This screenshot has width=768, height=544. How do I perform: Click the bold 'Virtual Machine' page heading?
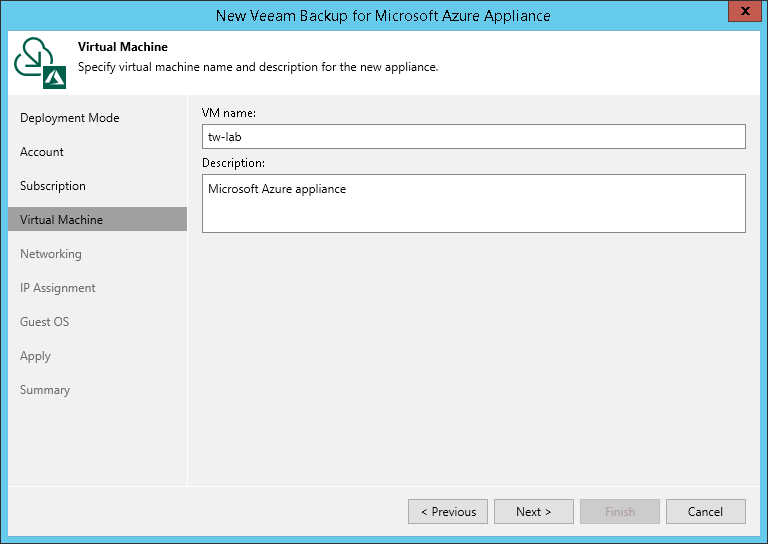122,47
